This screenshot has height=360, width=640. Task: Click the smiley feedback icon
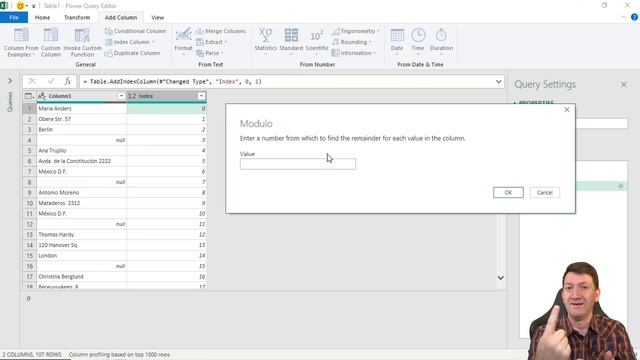coord(20,6)
